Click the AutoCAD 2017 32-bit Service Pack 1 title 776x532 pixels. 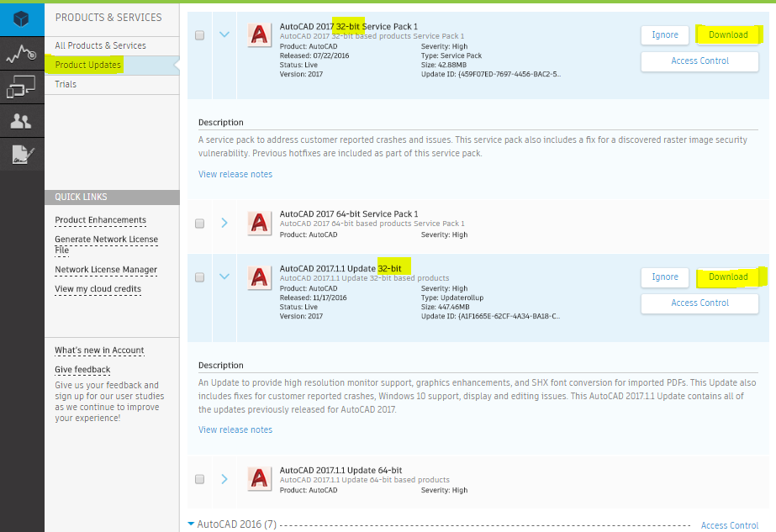tap(348, 26)
